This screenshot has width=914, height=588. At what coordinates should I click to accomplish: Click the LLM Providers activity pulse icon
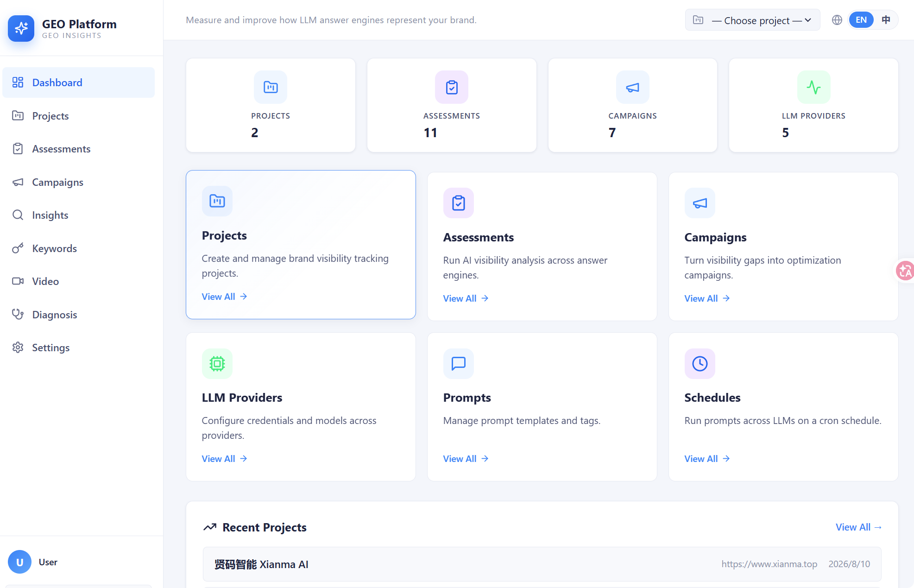tap(814, 87)
